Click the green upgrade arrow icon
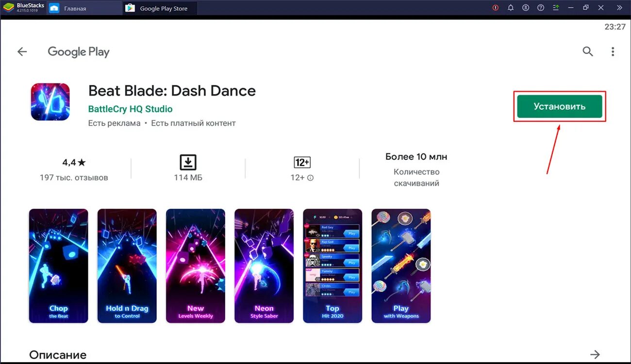Viewport: 631px width, 364px height. tap(556, 8)
